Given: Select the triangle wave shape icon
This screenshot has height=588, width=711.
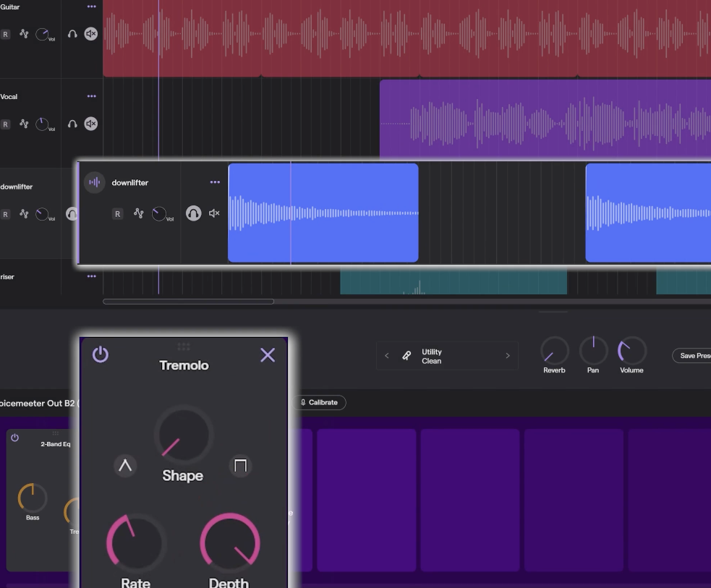Looking at the screenshot, I should (x=125, y=466).
